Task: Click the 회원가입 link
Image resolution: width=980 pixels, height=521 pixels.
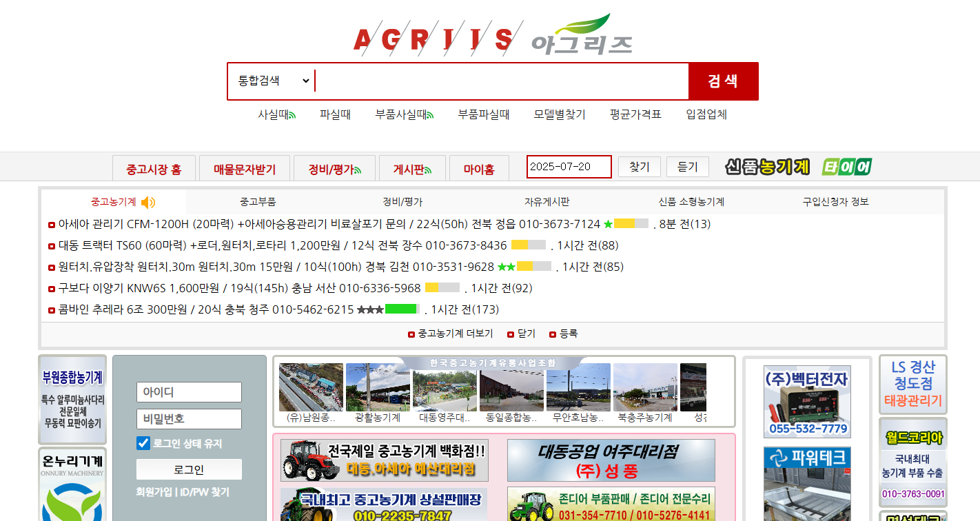Action: click(154, 492)
